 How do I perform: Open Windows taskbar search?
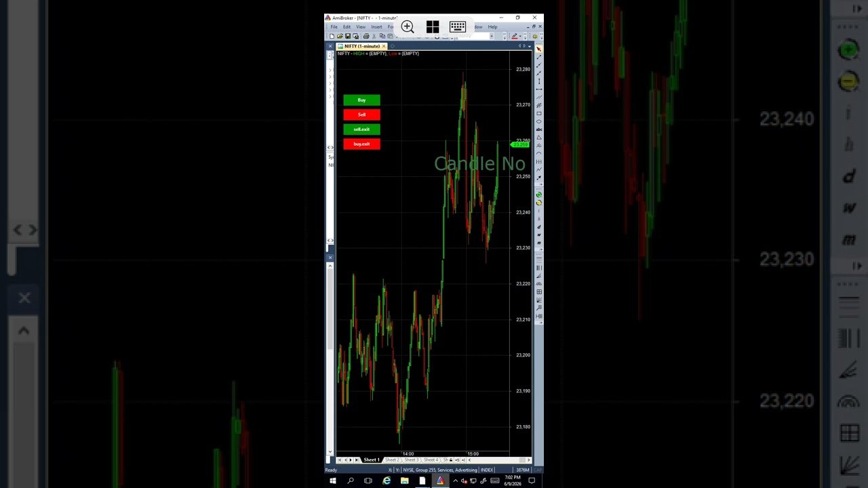[351, 481]
